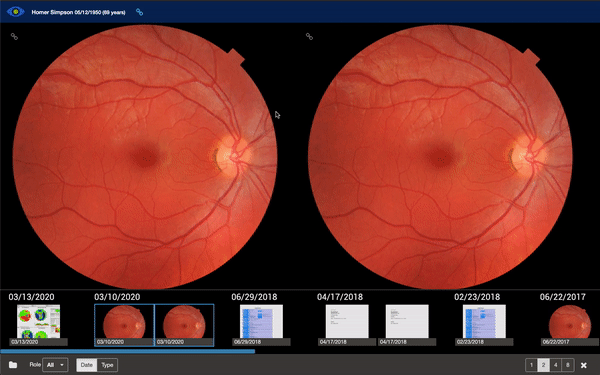
Task: Select second 03/10/2020 fundus thumbnail
Action: (x=184, y=325)
